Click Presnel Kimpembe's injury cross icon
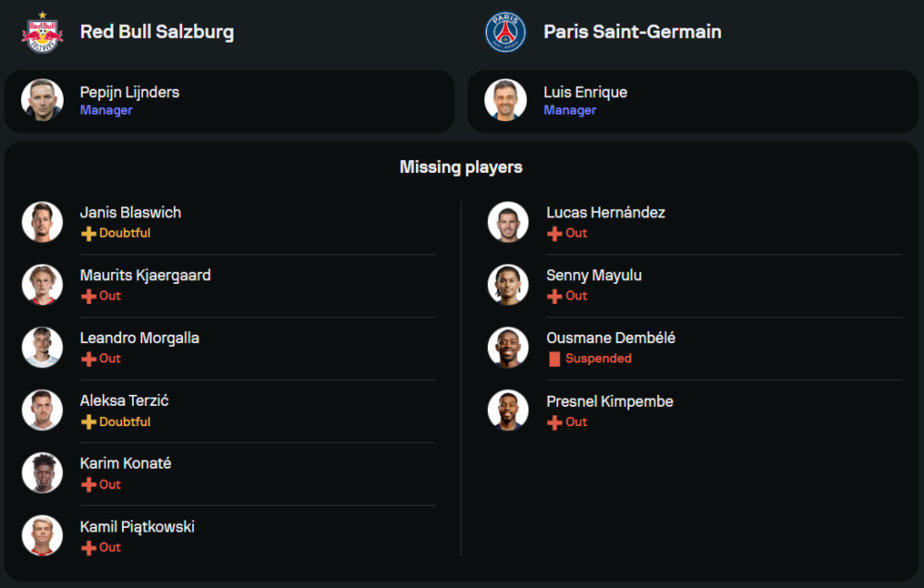Image resolution: width=924 pixels, height=588 pixels. tap(554, 423)
